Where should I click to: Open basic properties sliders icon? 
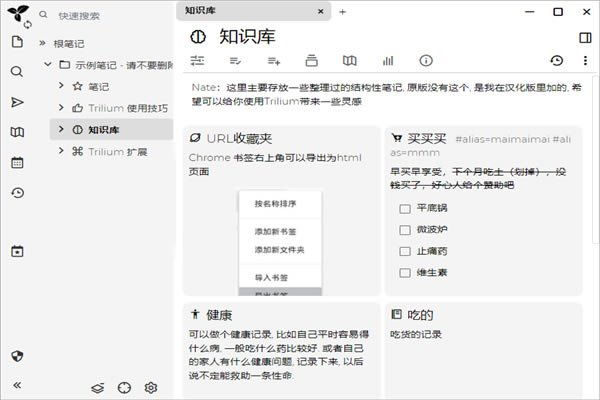(x=197, y=60)
